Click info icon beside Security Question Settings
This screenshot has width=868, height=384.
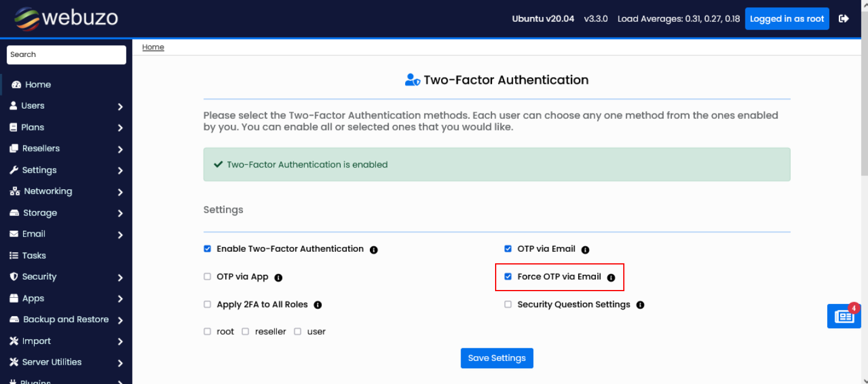[x=640, y=305]
